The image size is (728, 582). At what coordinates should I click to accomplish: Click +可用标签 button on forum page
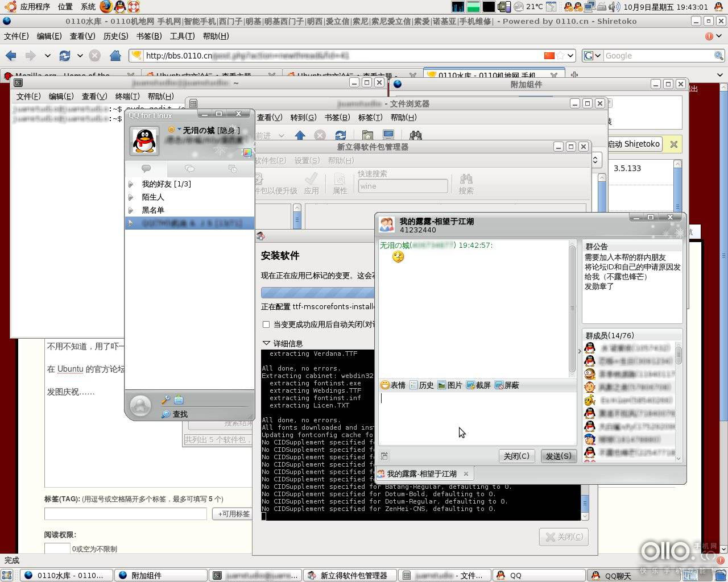point(234,514)
